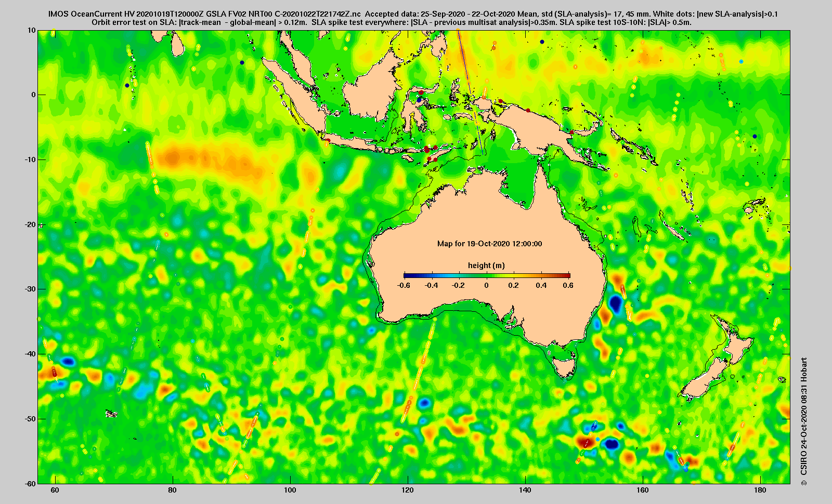Select the '0.6' colorbar tick label

tap(568, 285)
